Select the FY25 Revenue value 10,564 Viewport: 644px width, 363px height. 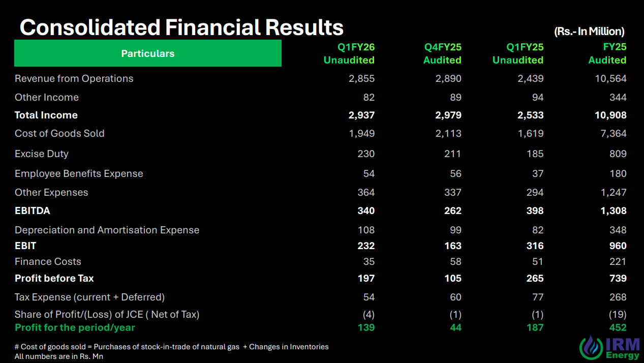point(610,78)
